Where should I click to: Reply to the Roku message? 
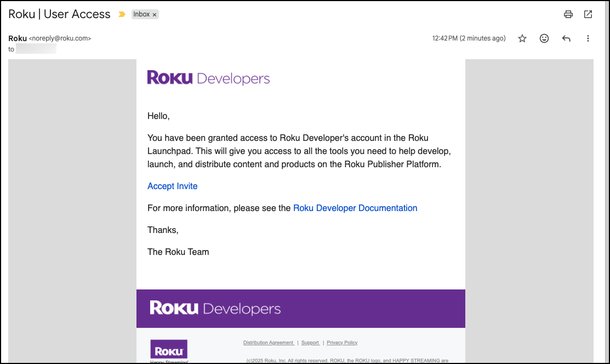pyautogui.click(x=566, y=38)
